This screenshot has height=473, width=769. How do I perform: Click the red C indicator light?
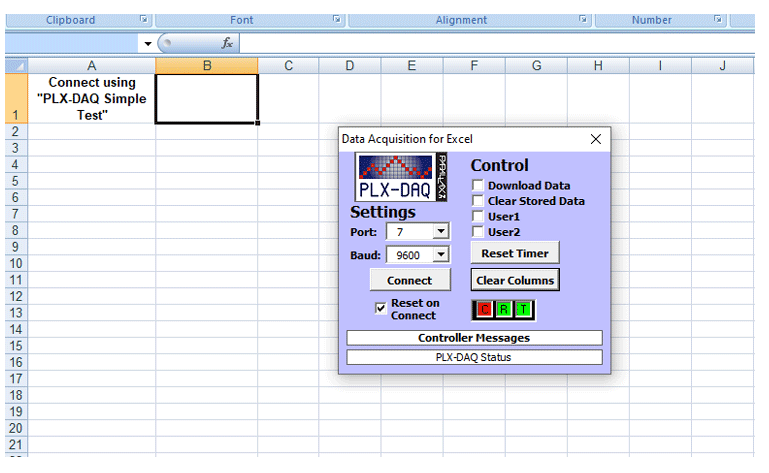pyautogui.click(x=485, y=310)
